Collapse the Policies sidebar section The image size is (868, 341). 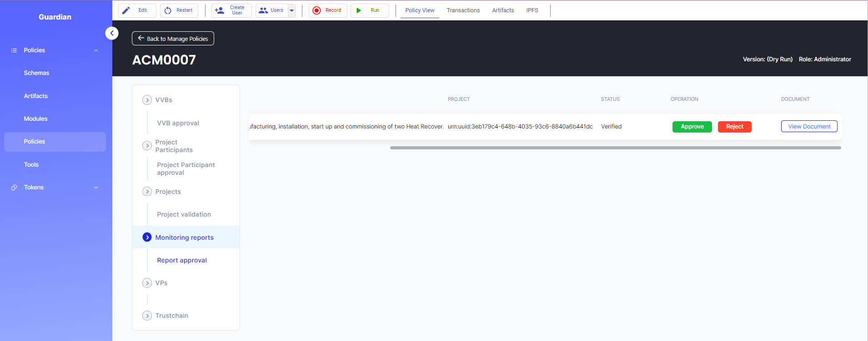click(x=96, y=50)
